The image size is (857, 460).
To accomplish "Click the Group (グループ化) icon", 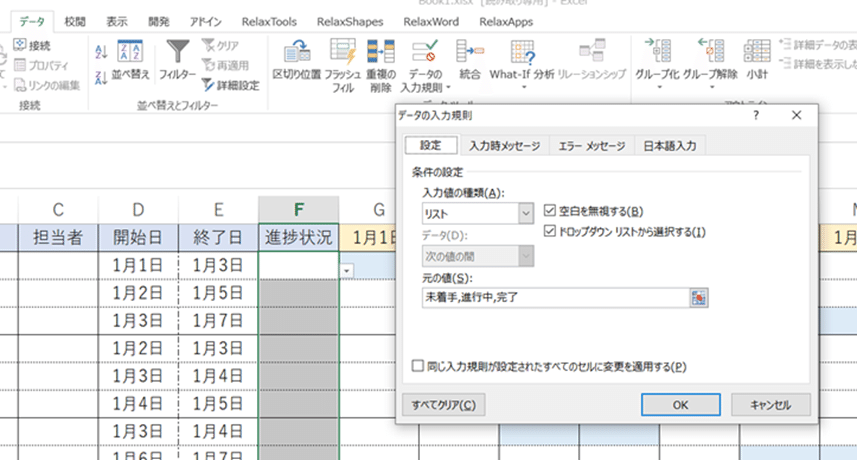I will [x=658, y=51].
